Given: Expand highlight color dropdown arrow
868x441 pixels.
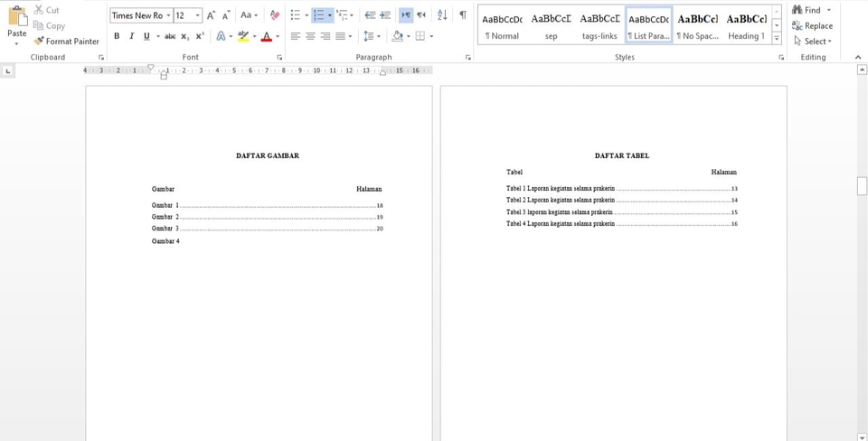Looking at the screenshot, I should tap(255, 36).
